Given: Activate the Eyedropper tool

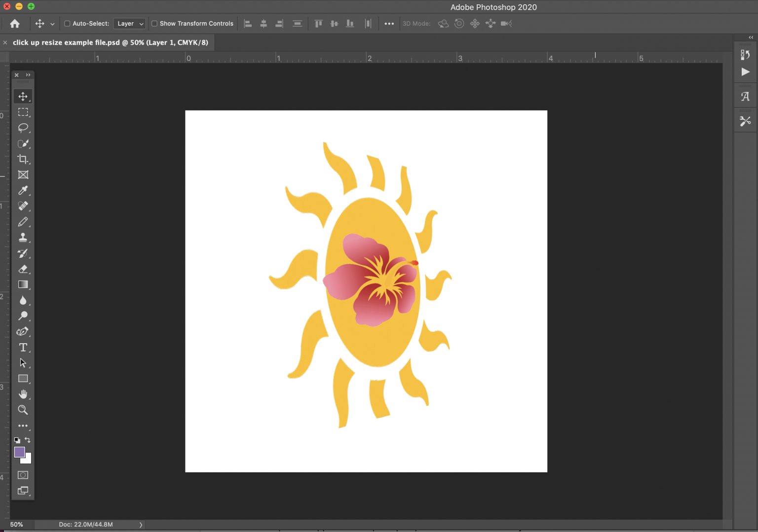Looking at the screenshot, I should 23,191.
